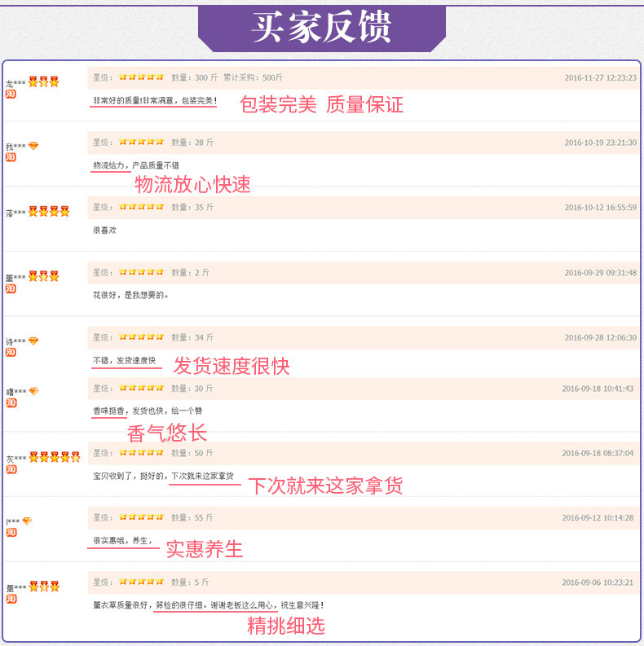Click the review starting with 薰衣草质量很好
Viewport: 644px width, 646px height.
(208, 605)
